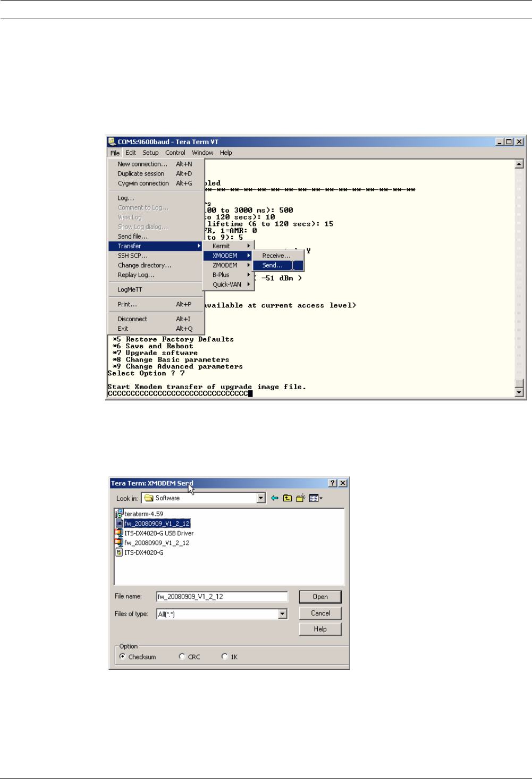Select LogMeTT menu entry
The width and height of the screenshot is (532, 779).
click(x=156, y=290)
